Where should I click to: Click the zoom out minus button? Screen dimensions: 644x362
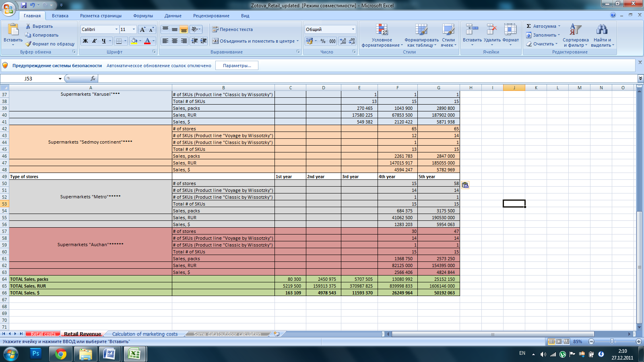(591, 341)
